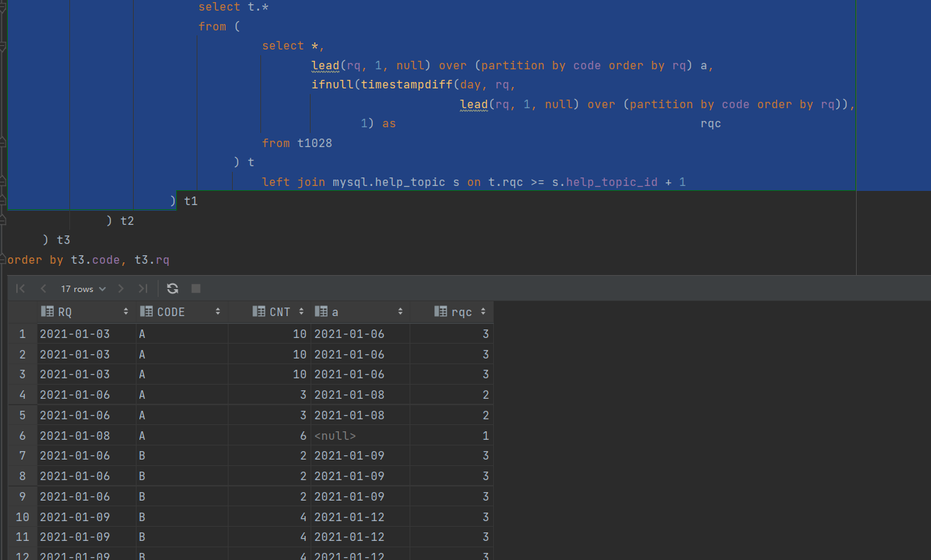Click table icon in rqc header

pos(441,312)
